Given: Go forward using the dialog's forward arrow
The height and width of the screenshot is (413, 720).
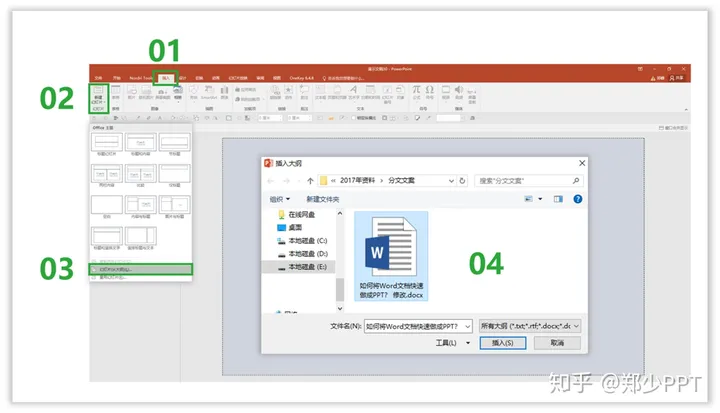Looking at the screenshot, I should click(287, 181).
